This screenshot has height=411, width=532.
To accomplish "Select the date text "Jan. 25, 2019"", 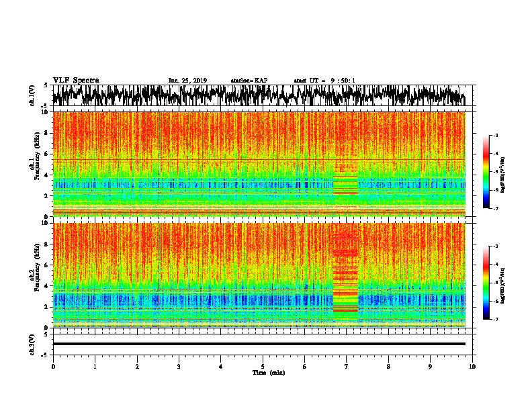I will 187,81.
